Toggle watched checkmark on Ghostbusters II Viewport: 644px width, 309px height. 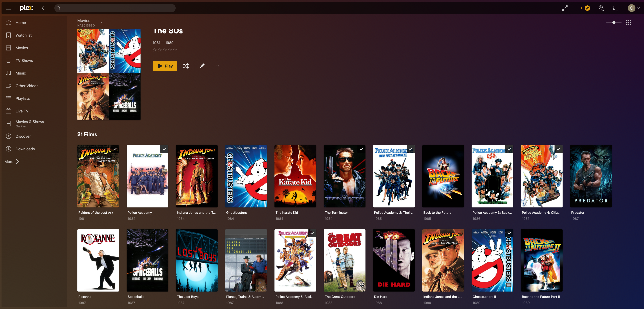509,233
